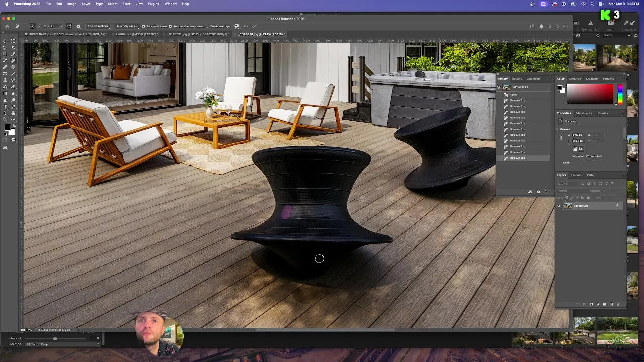Viewport: 644px width, 362px height.
Task: Delete current state trash icon in History panel
Action: tap(545, 192)
